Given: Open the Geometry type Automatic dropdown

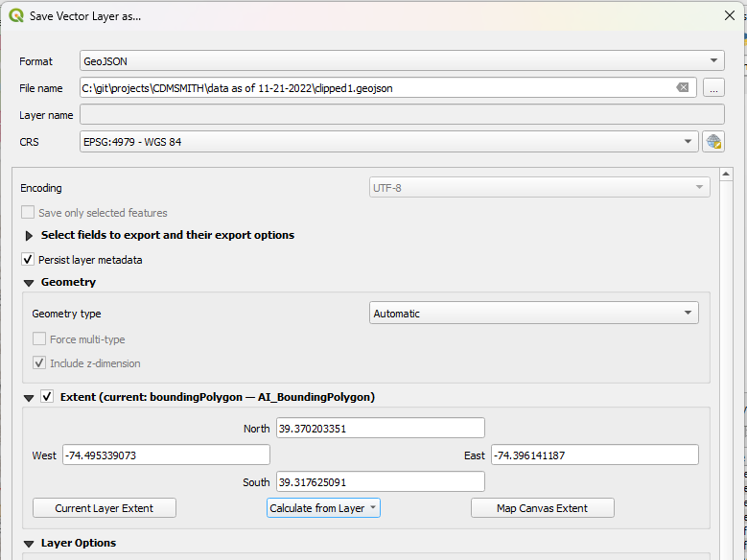Looking at the screenshot, I should pyautogui.click(x=533, y=314).
